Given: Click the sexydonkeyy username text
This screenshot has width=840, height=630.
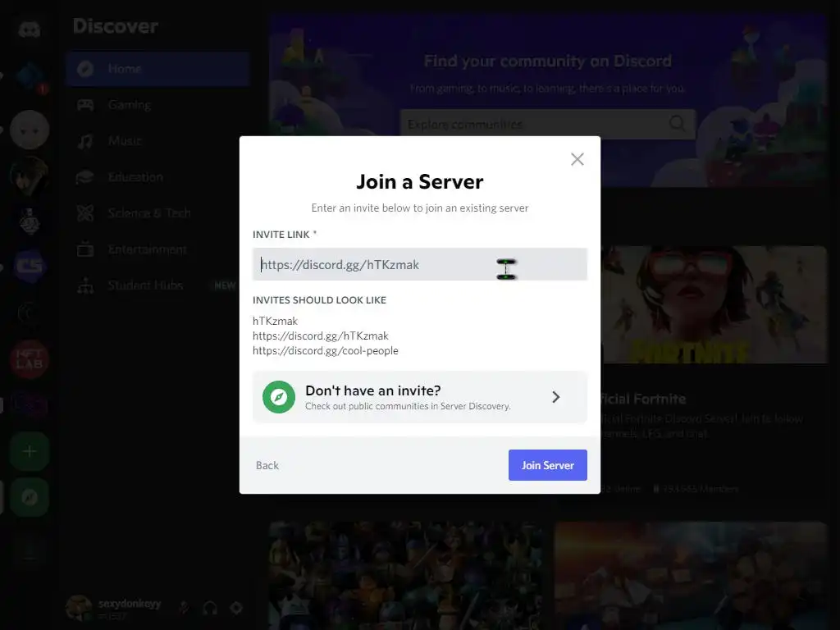Looking at the screenshot, I should (129, 603).
